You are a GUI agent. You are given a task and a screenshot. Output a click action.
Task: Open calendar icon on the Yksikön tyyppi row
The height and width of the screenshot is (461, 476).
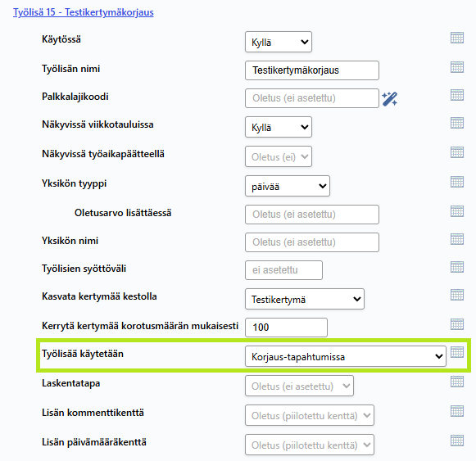coord(457,182)
